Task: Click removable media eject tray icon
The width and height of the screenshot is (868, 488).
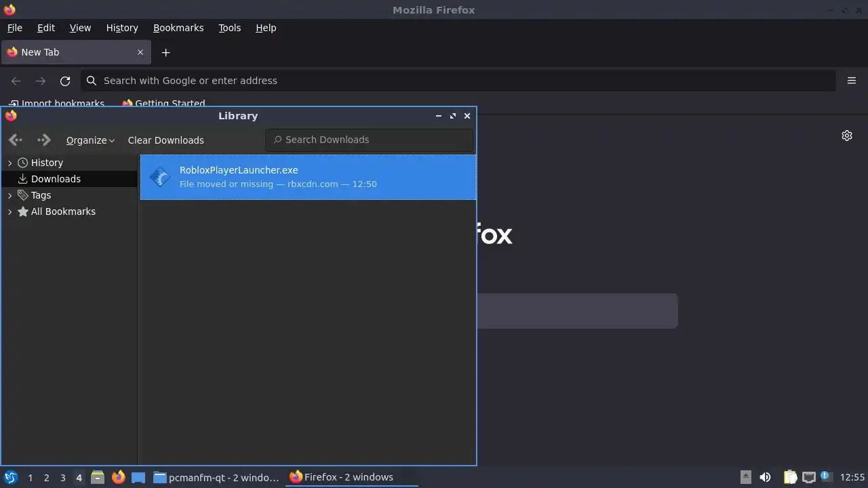Action: (x=745, y=477)
